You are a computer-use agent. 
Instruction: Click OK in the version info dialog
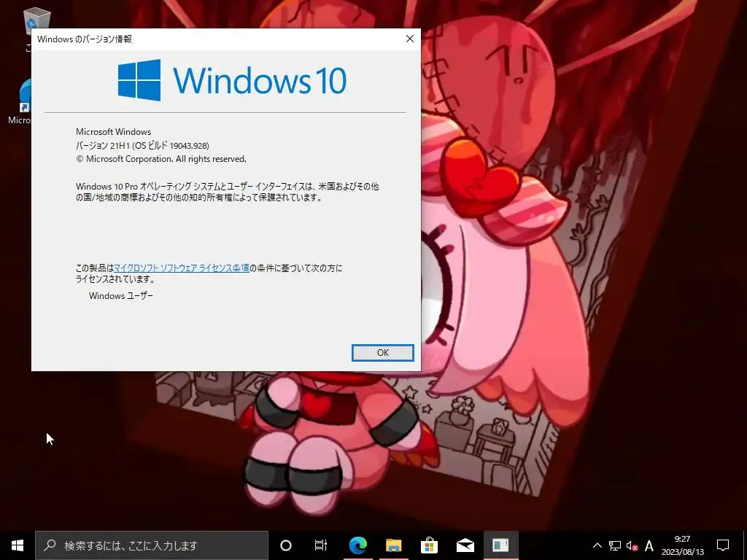(382, 353)
